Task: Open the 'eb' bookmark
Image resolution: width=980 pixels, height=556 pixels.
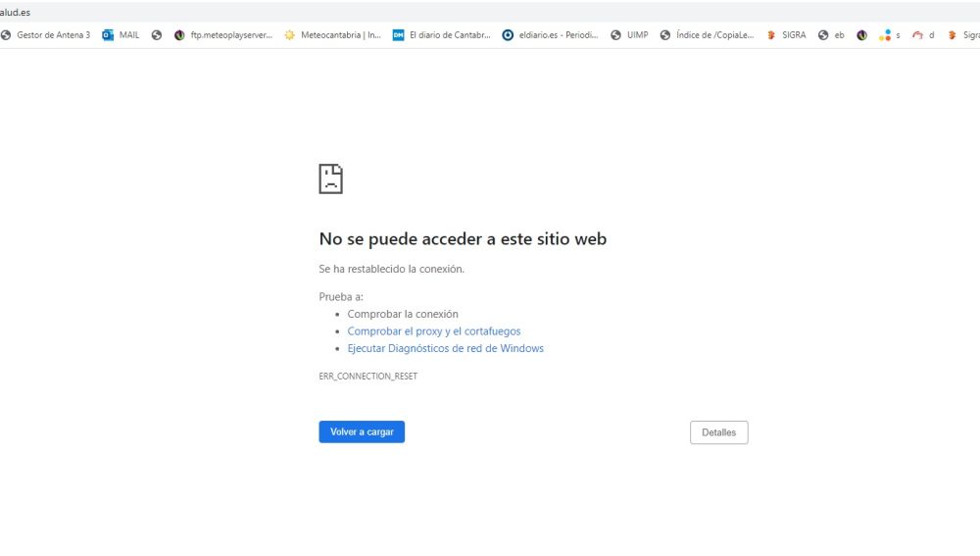Action: coord(832,35)
